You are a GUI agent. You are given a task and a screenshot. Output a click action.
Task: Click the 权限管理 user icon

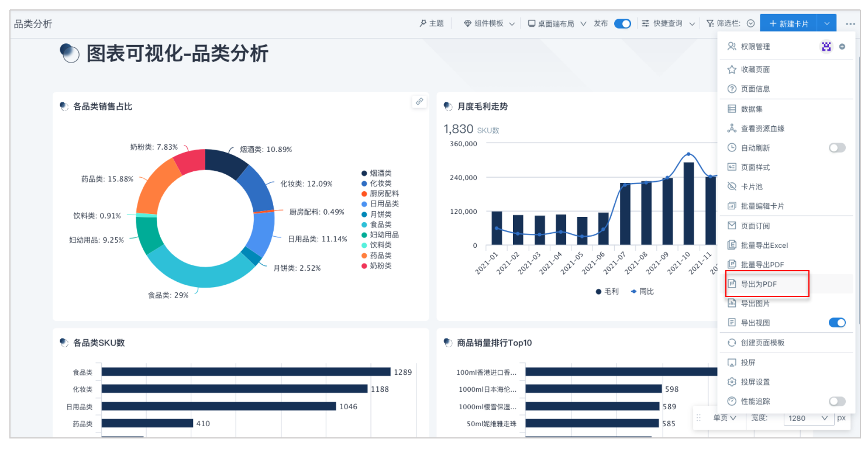tap(731, 47)
